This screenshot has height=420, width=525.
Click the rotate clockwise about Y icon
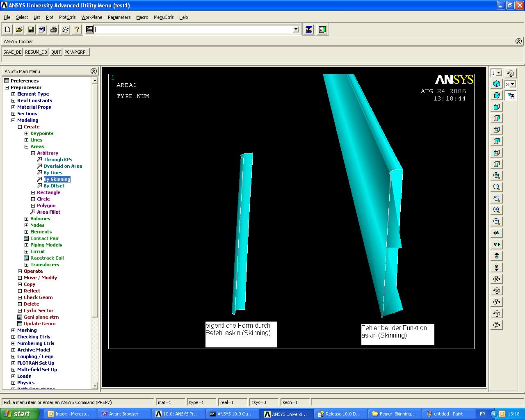(x=497, y=302)
